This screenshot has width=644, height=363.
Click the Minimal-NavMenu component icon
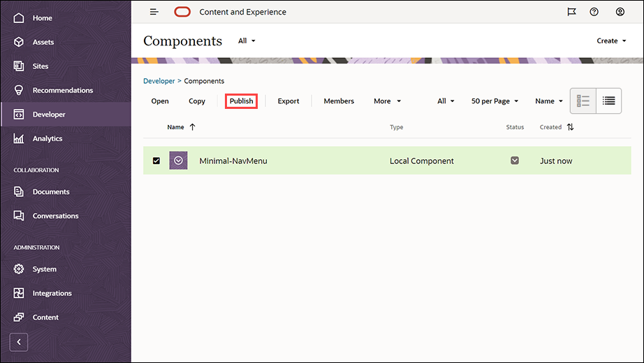tap(178, 161)
